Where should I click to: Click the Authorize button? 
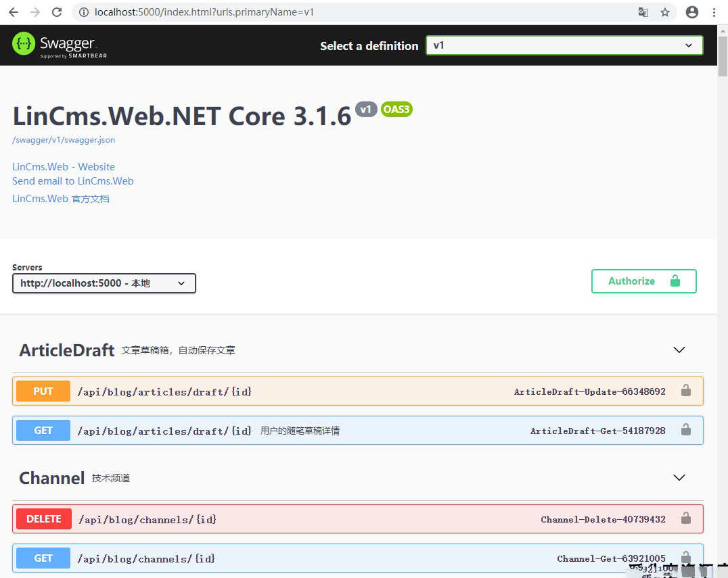click(643, 281)
